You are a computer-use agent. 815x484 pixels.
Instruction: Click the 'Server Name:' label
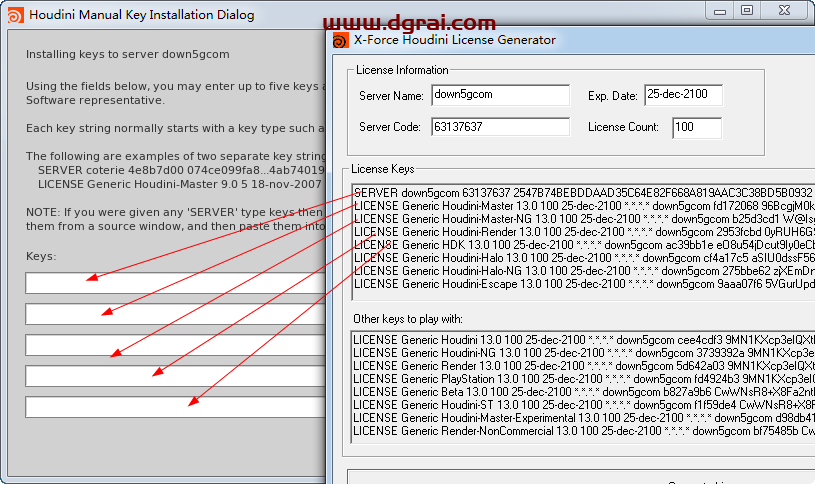click(x=391, y=96)
